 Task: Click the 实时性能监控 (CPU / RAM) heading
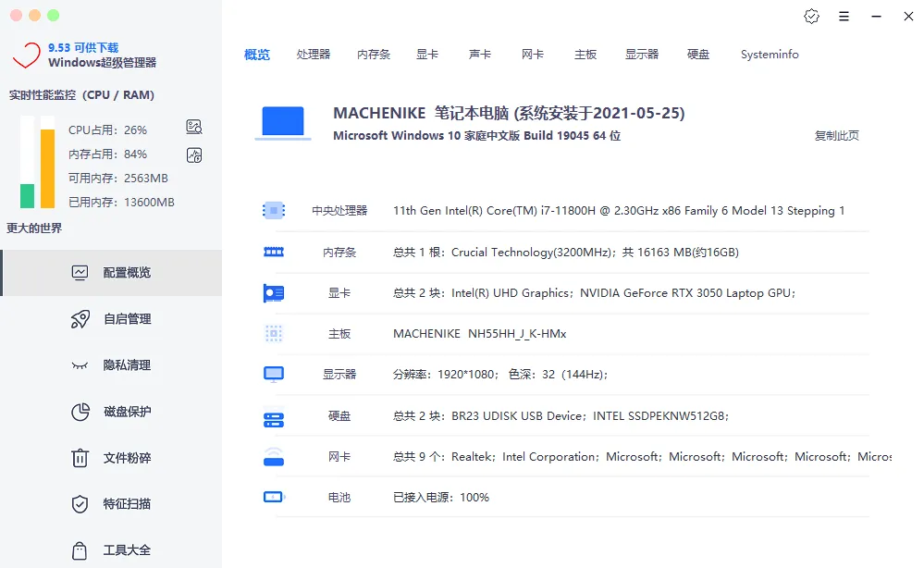click(x=81, y=95)
